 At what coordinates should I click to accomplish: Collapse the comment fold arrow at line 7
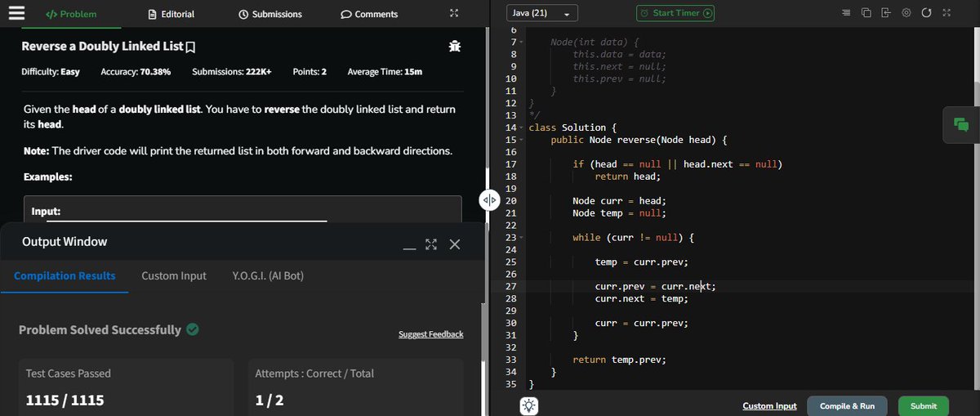click(521, 42)
